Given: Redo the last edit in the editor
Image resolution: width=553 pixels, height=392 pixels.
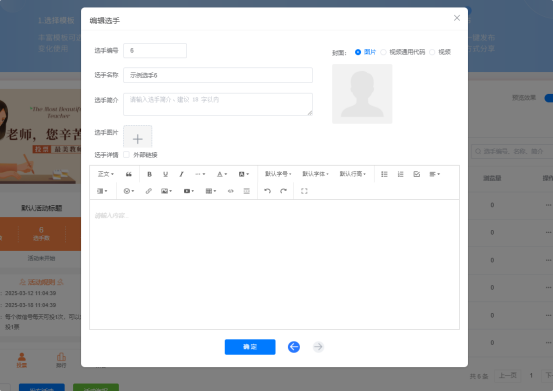Looking at the screenshot, I should pos(283,191).
